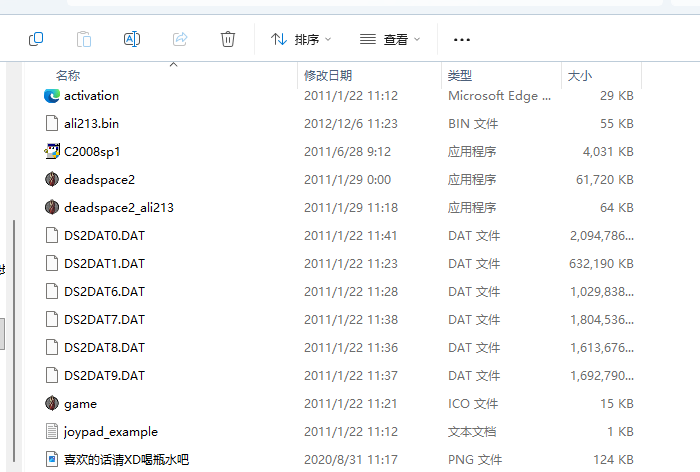Open the three-dot more options menu
700x472 pixels.
coord(461,39)
